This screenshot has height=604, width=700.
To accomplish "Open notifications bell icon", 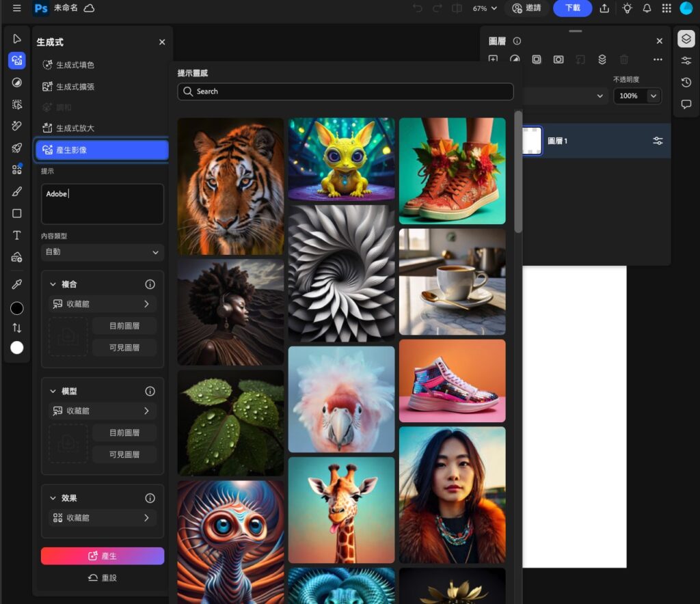I will 647,8.
